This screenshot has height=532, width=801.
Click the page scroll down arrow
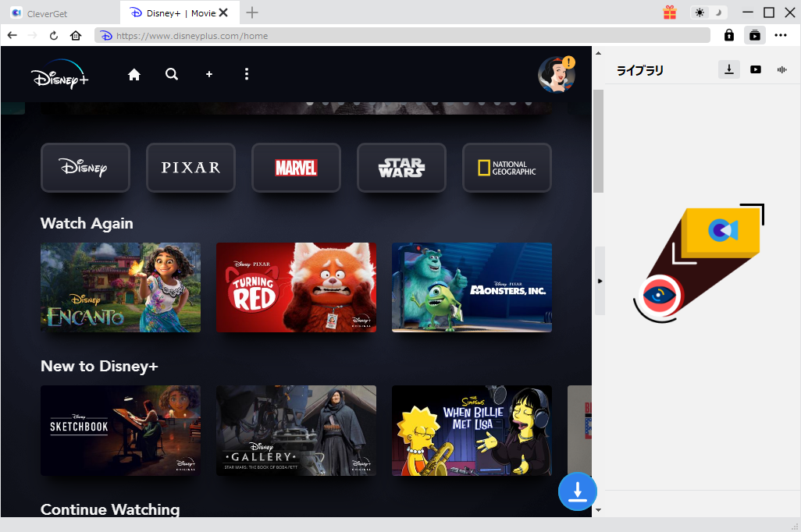coord(598,510)
